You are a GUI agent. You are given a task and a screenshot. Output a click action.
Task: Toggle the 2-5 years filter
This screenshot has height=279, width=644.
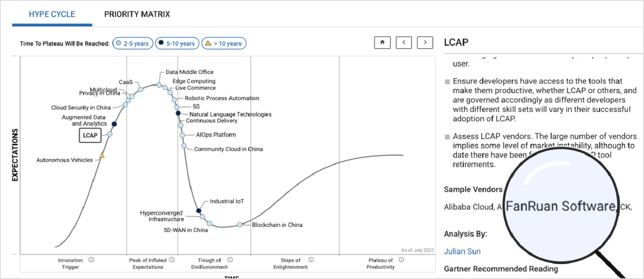point(132,43)
